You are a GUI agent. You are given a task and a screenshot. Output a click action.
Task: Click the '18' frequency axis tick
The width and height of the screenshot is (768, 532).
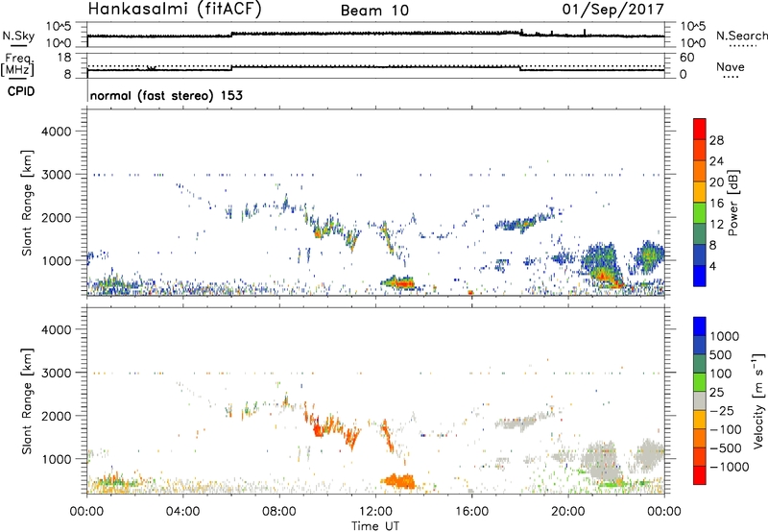pyautogui.click(x=64, y=58)
